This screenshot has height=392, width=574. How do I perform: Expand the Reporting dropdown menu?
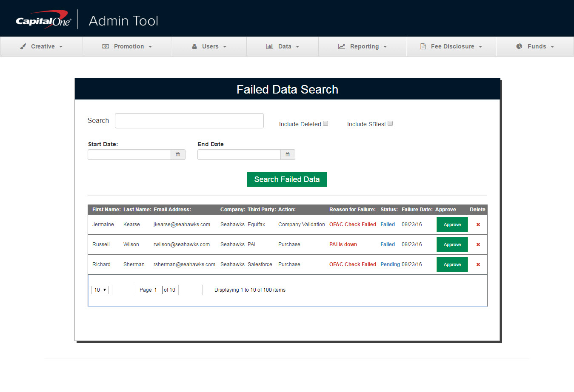(363, 46)
